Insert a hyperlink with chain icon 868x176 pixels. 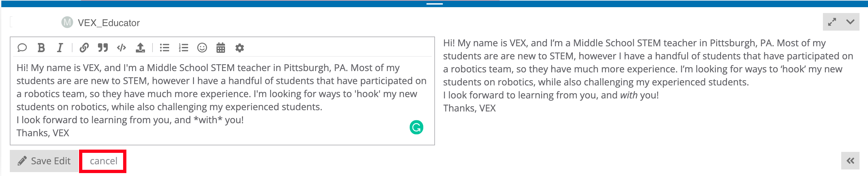pos(84,48)
